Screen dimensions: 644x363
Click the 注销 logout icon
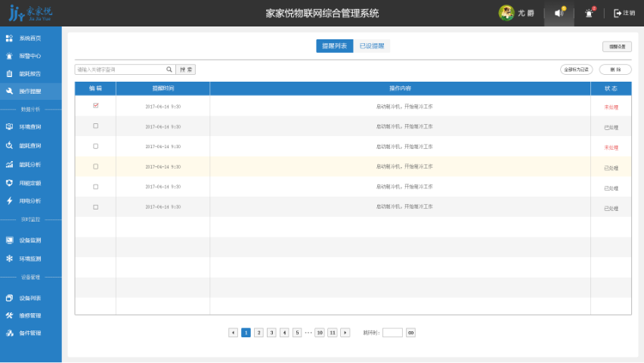pos(618,13)
